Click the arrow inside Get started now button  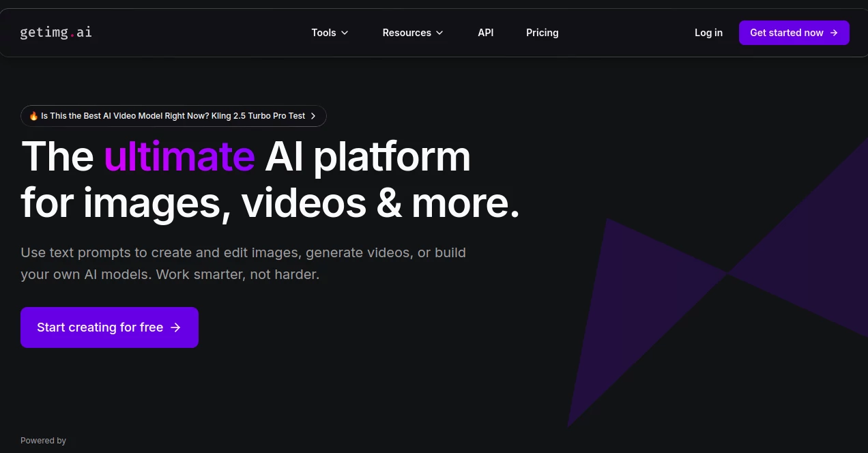835,32
